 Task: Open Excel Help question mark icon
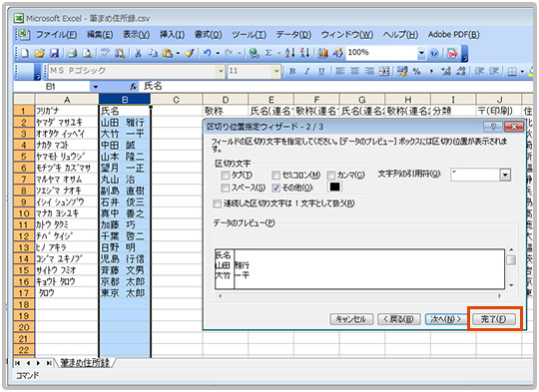coord(434,53)
